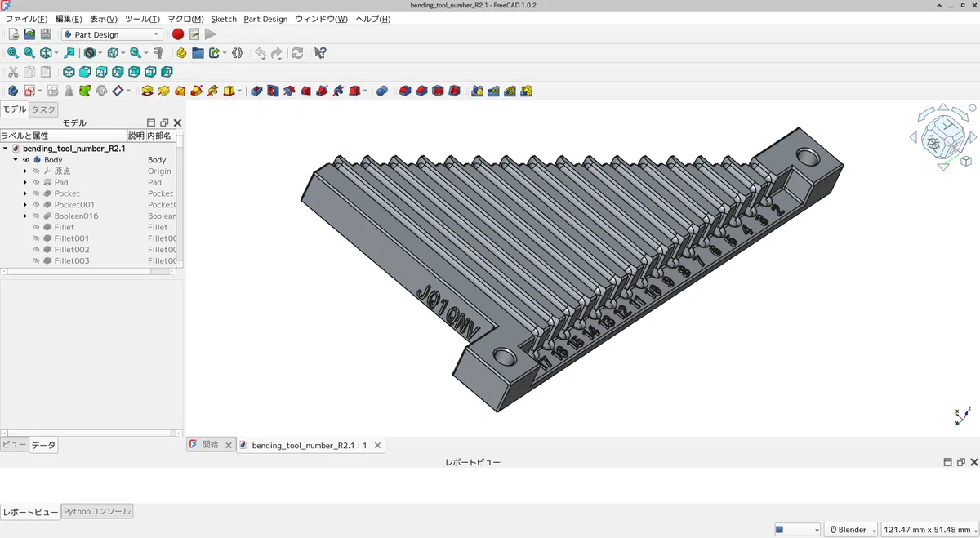Set the isometric view cube icon

click(69, 72)
